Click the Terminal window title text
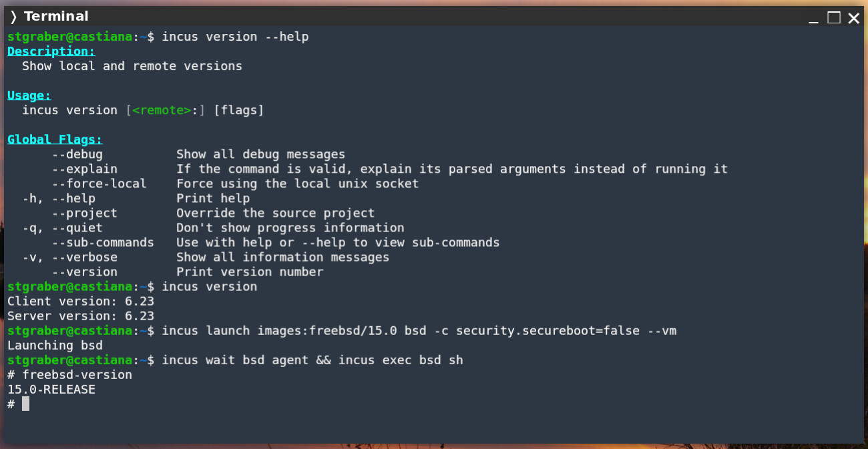868x449 pixels. pyautogui.click(x=56, y=17)
